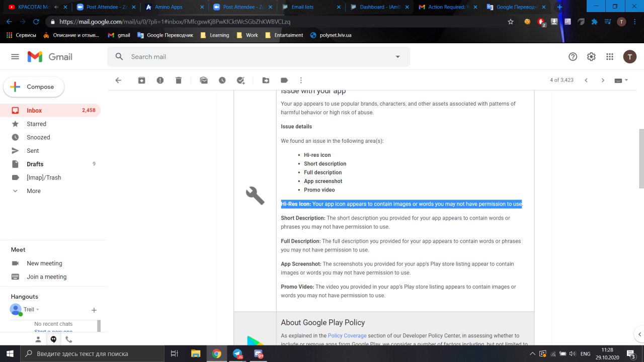Image resolution: width=644 pixels, height=362 pixels.
Task: Start a new Hangouts conversation plus
Action: tap(94, 310)
